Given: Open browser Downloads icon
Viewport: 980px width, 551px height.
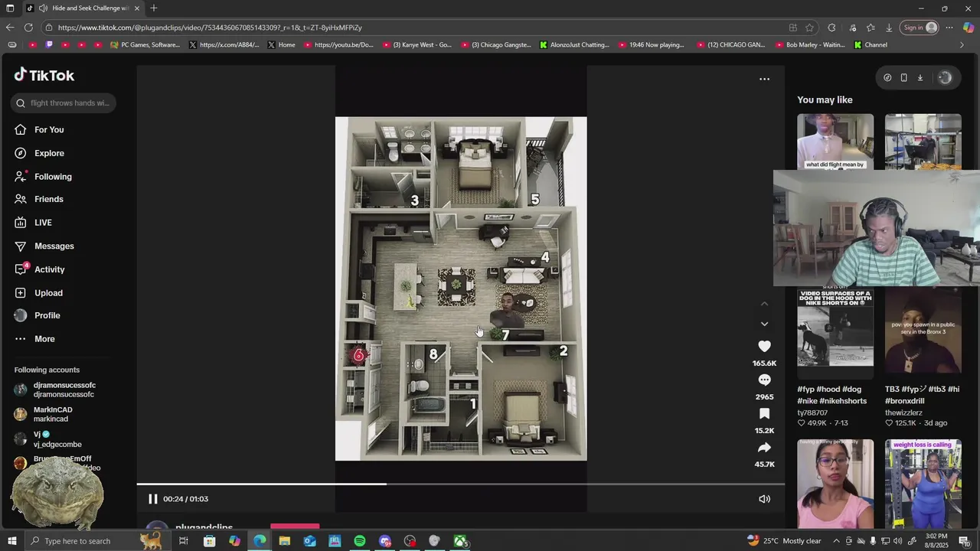Looking at the screenshot, I should pos(889,28).
